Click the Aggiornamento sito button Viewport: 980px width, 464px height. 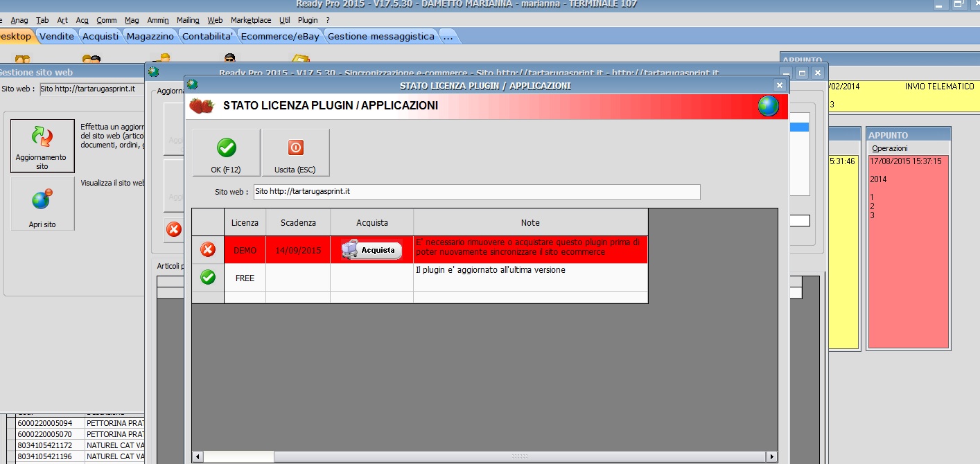coord(42,146)
